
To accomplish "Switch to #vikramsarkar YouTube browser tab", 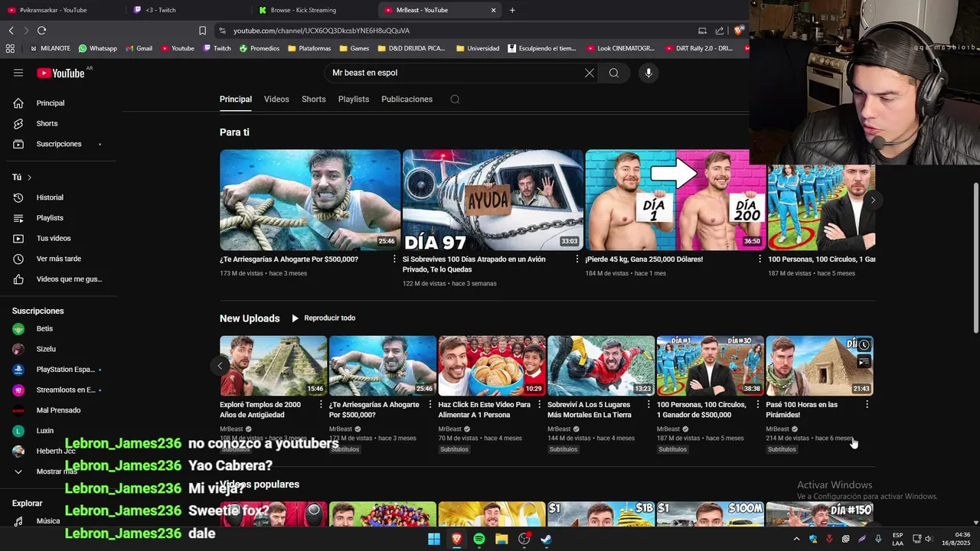I will click(61, 10).
